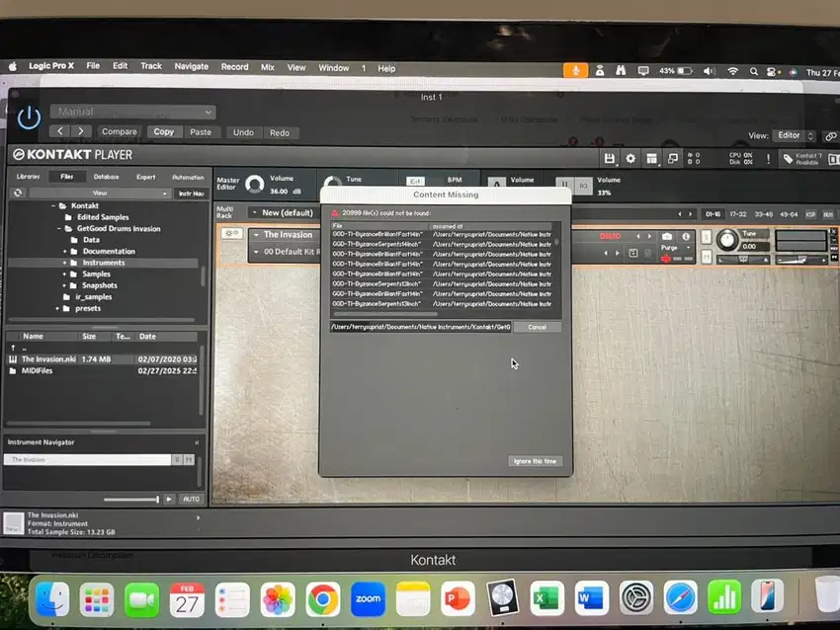The height and width of the screenshot is (630, 840).
Task: Toggle the S solo button in Instrument Navigator
Action: (177, 460)
